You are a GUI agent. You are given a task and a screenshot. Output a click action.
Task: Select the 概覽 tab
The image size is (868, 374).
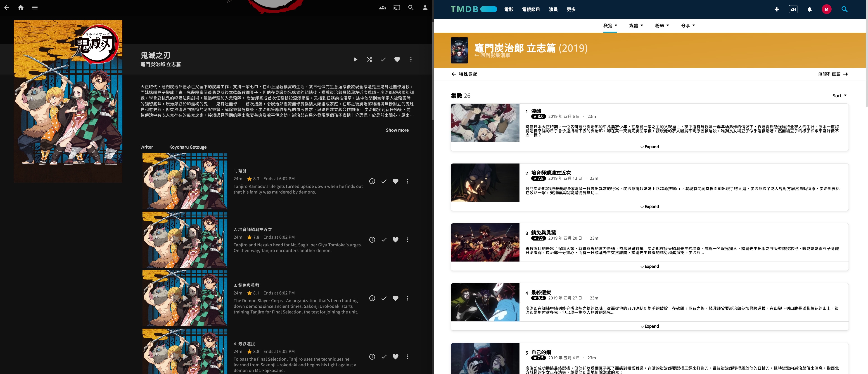pyautogui.click(x=610, y=26)
